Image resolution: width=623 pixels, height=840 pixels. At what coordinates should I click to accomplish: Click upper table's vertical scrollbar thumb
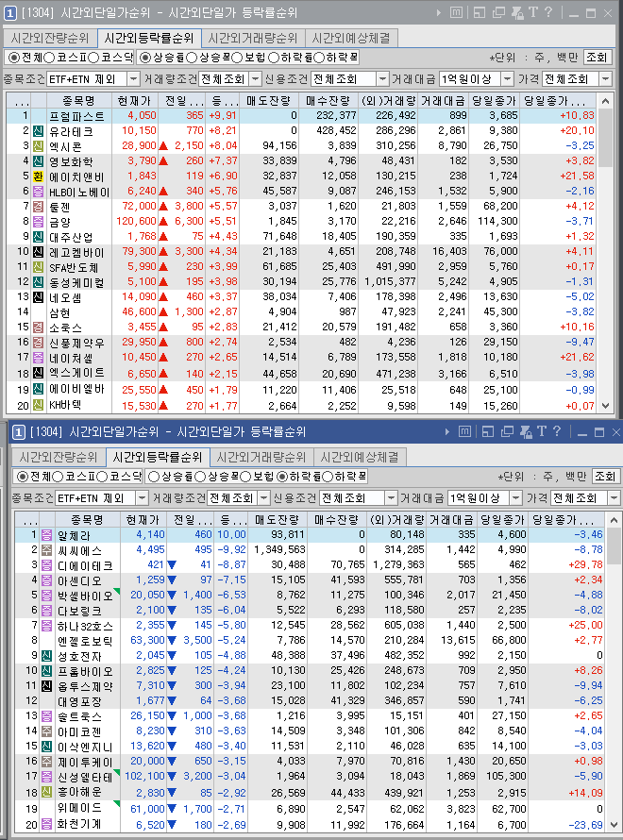[x=605, y=138]
